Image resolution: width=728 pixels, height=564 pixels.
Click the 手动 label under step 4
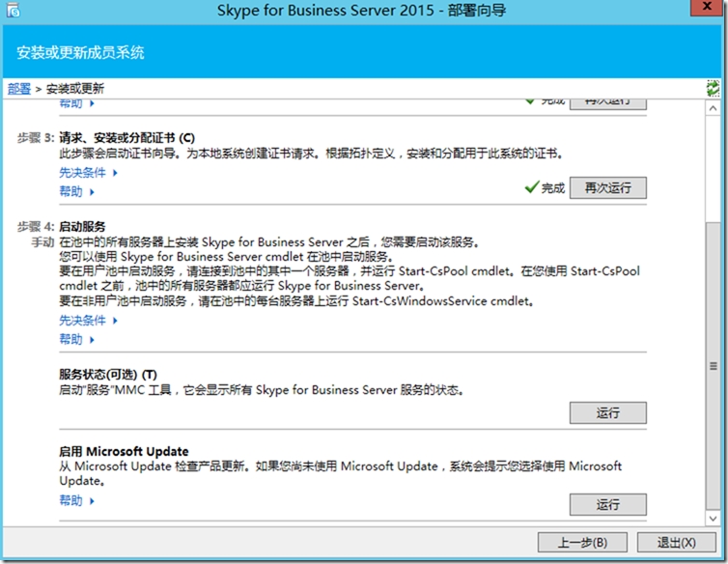[42, 241]
